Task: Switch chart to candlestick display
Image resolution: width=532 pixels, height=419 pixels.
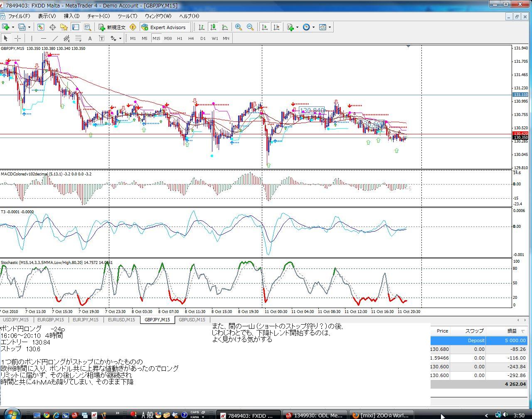Action: coord(213,27)
